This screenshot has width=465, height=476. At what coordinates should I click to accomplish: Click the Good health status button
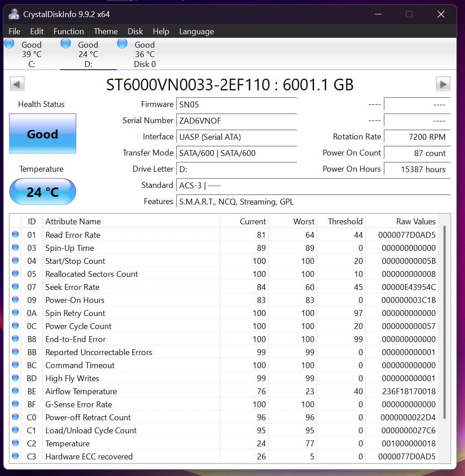coord(43,133)
